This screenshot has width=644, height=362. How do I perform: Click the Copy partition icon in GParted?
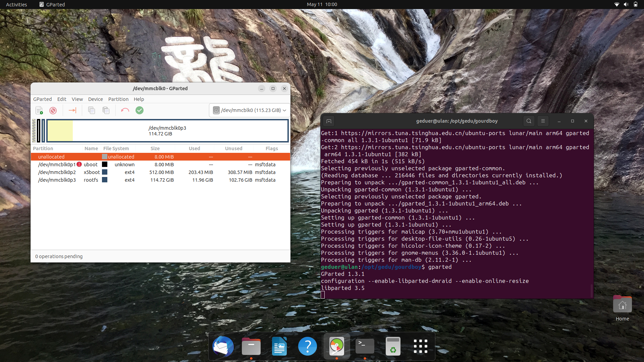pos(92,110)
